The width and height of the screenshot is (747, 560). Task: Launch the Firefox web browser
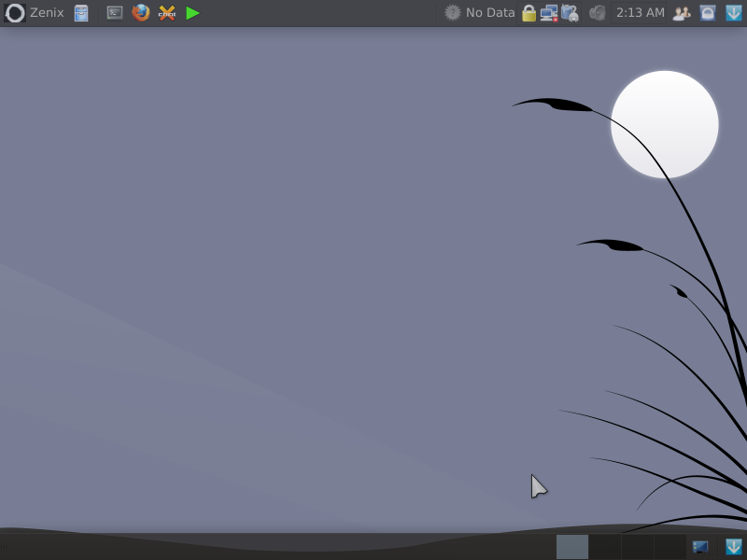(141, 13)
